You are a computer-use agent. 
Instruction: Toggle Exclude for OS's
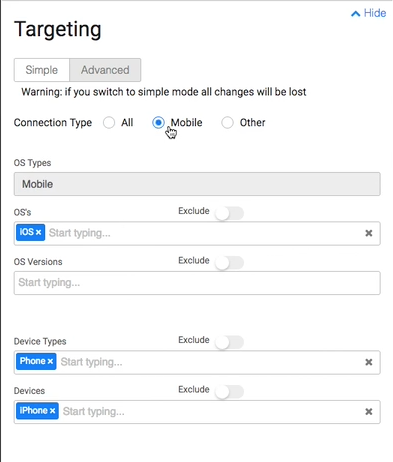pyautogui.click(x=229, y=213)
